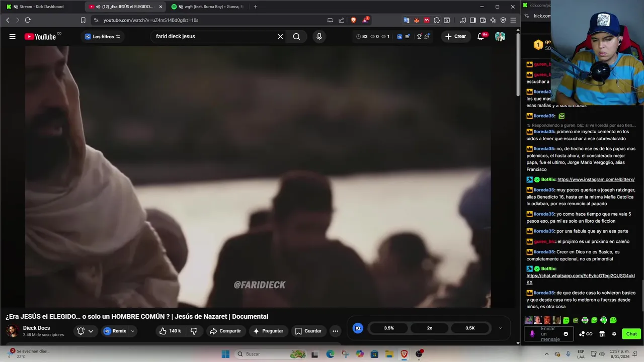
Task: Click the Dieck Docs channel avatar
Action: point(12,331)
